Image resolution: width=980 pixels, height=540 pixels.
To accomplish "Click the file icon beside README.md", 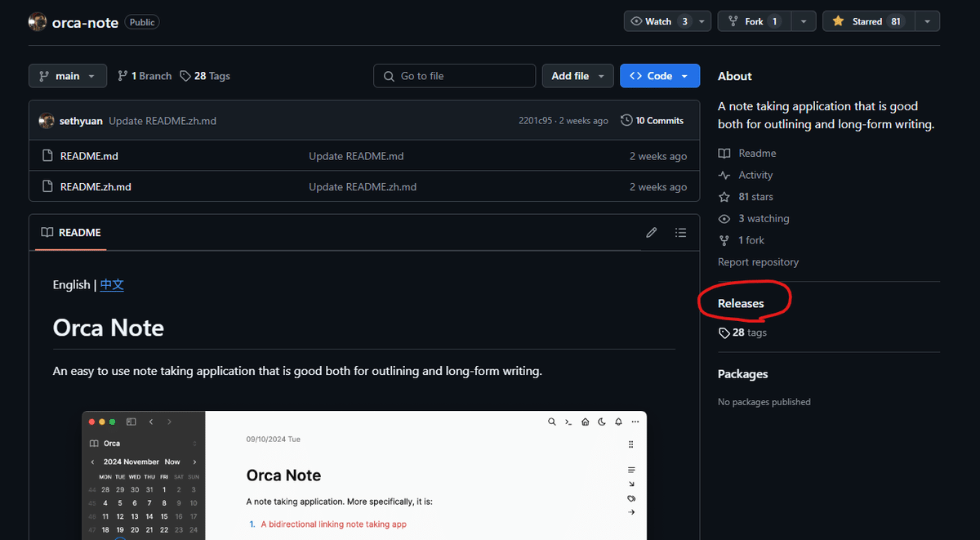I will coord(47,156).
